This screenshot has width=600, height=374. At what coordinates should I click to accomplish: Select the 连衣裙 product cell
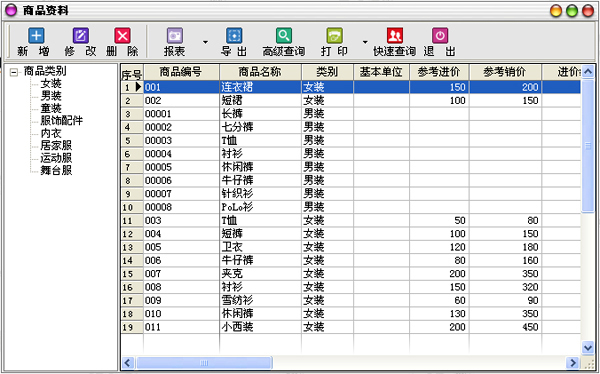pos(260,87)
